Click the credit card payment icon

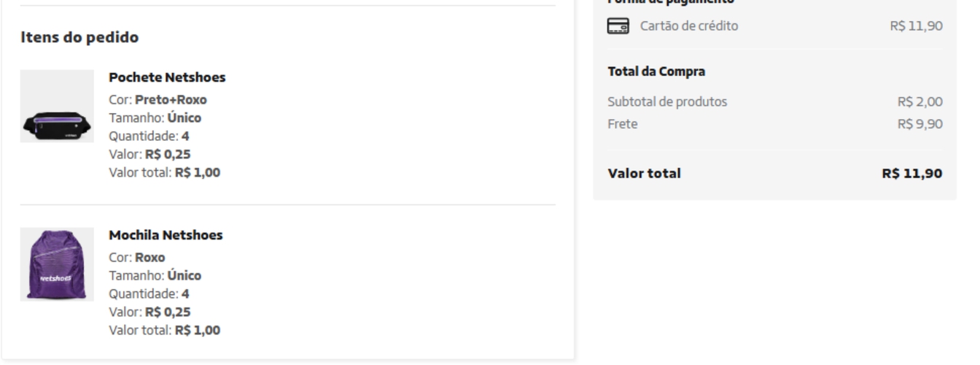[x=618, y=26]
